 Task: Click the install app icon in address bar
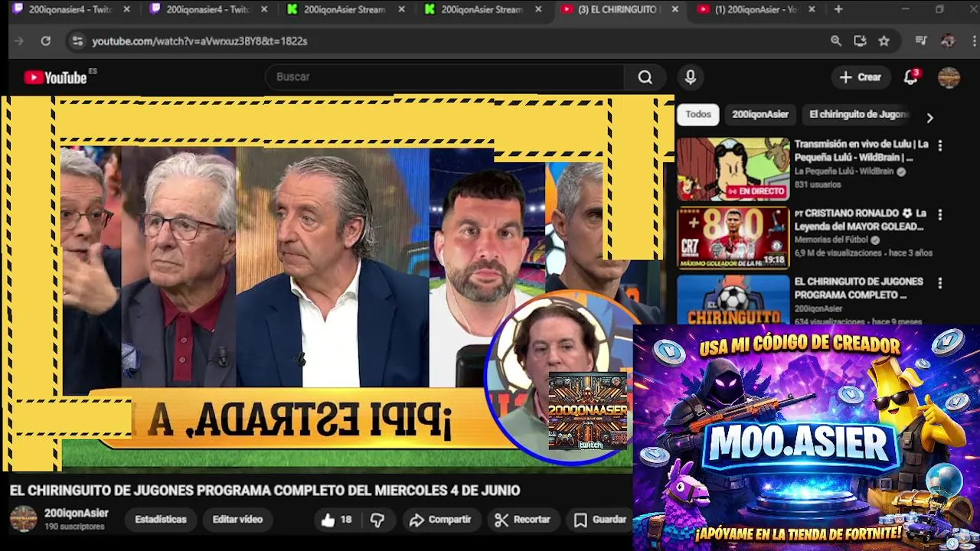(x=860, y=41)
